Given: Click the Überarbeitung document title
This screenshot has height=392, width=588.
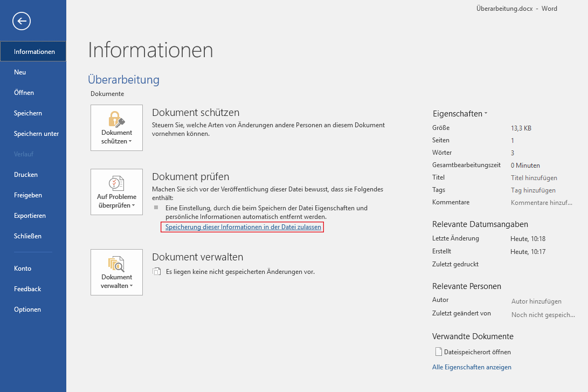Looking at the screenshot, I should [x=124, y=79].
